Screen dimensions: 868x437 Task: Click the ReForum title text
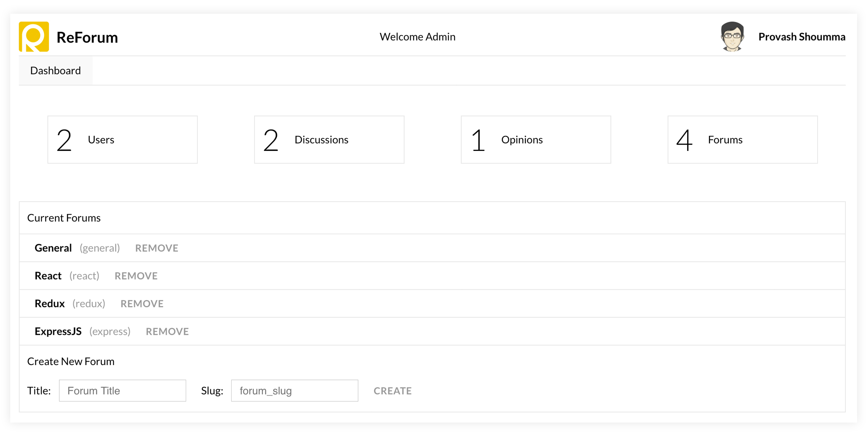tap(87, 37)
